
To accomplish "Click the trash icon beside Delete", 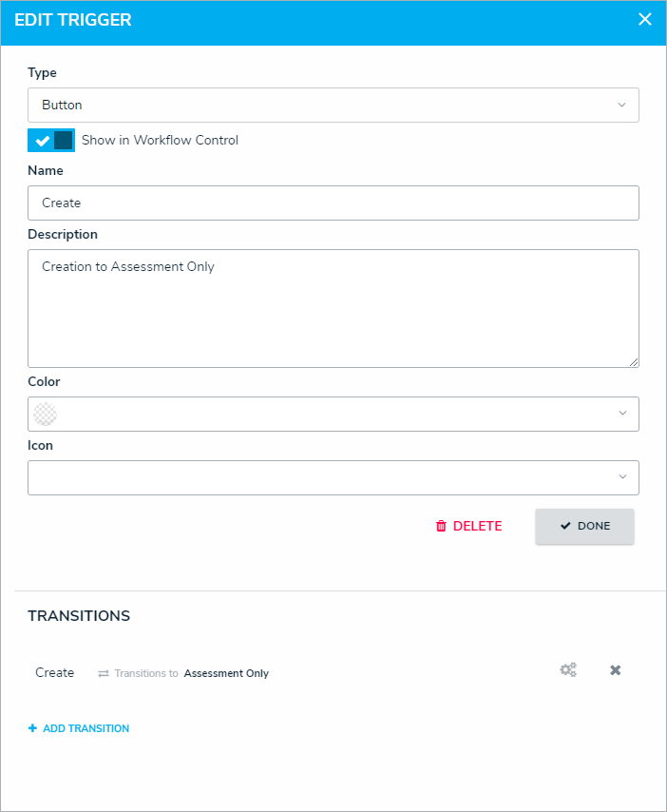I will click(x=441, y=526).
